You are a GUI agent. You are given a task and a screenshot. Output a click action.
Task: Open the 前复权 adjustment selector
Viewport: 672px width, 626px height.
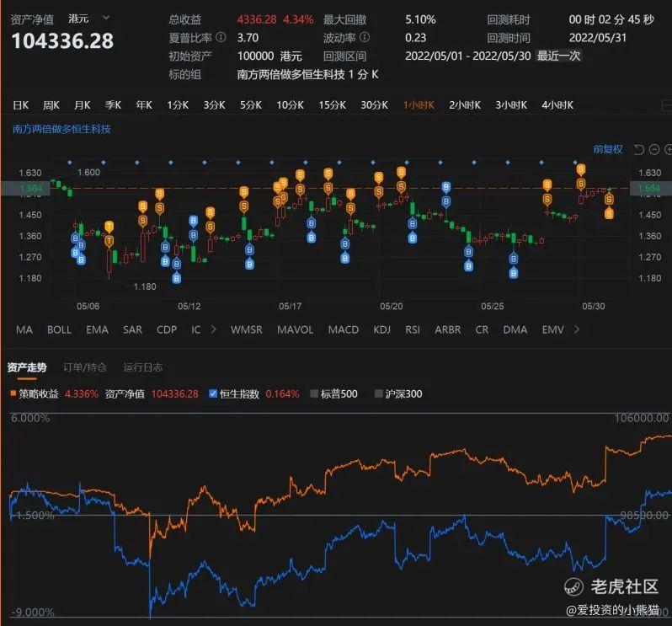click(608, 149)
